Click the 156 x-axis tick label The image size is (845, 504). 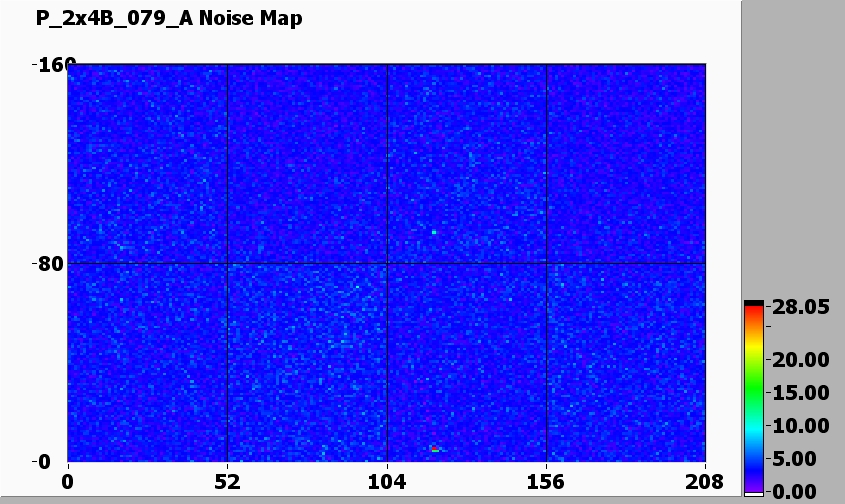tap(546, 482)
